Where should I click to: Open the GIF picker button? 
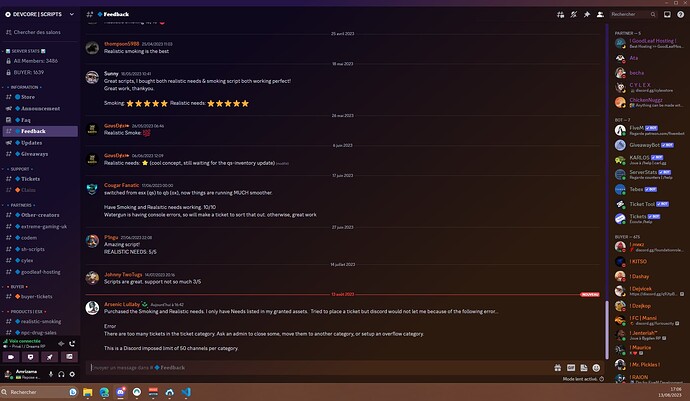[x=571, y=368]
